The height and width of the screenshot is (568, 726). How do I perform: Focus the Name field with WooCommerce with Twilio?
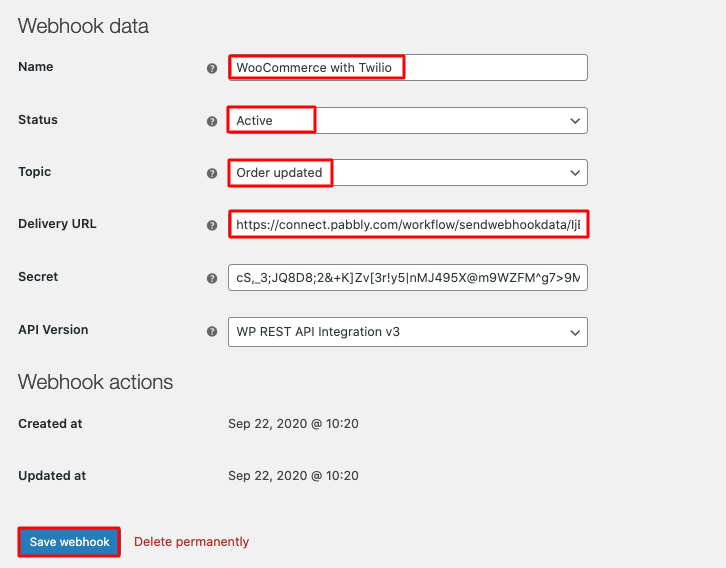407,68
